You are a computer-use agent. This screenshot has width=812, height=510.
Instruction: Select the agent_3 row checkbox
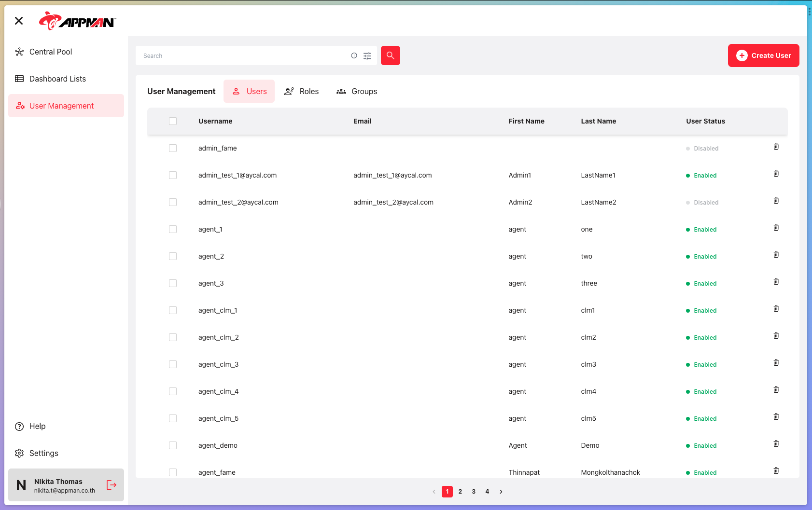[x=173, y=283]
